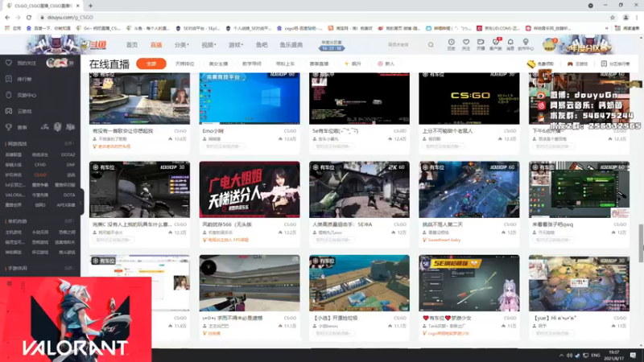
Task: Click the header search input field
Action: [405, 45]
